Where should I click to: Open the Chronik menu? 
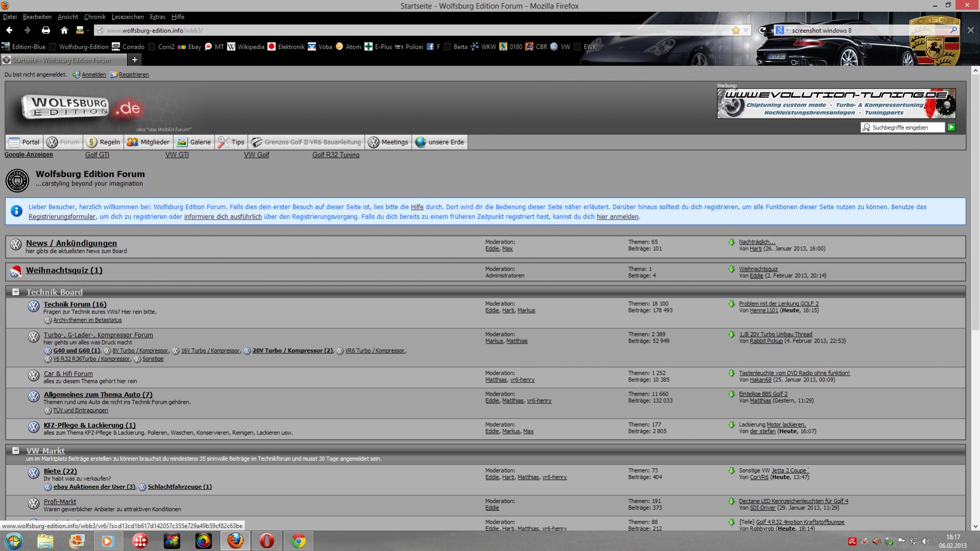pyautogui.click(x=95, y=17)
